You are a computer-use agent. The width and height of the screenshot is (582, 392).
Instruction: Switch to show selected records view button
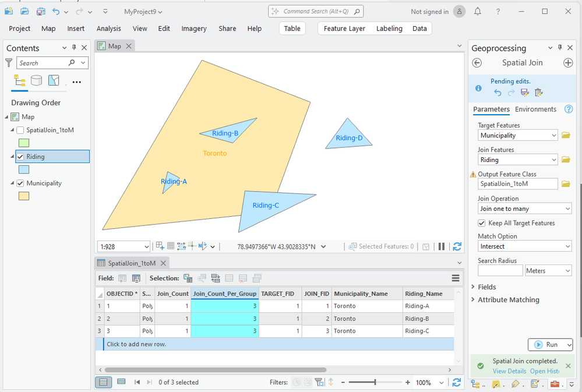[x=121, y=382]
